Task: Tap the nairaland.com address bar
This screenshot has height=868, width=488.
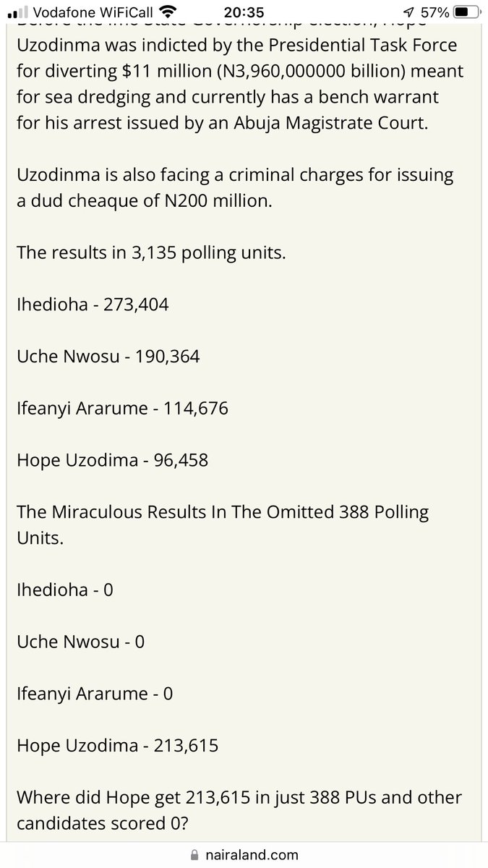Action: [249, 854]
